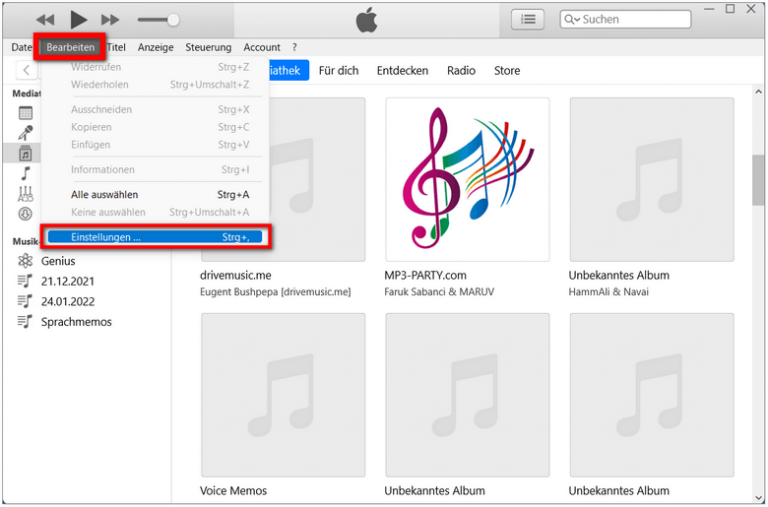Click the Voice Memos album title
Viewport: 768px width, 507px height.
point(233,490)
